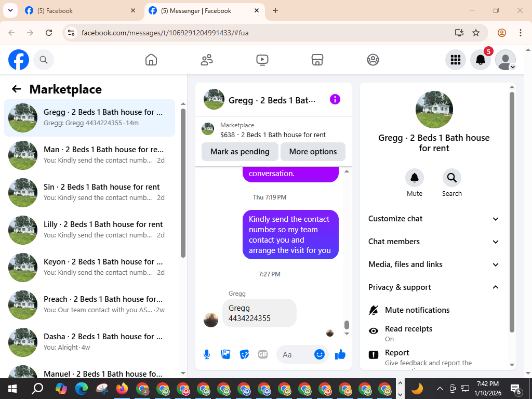Expand Customize chat section
The height and width of the screenshot is (399, 532).
433,219
